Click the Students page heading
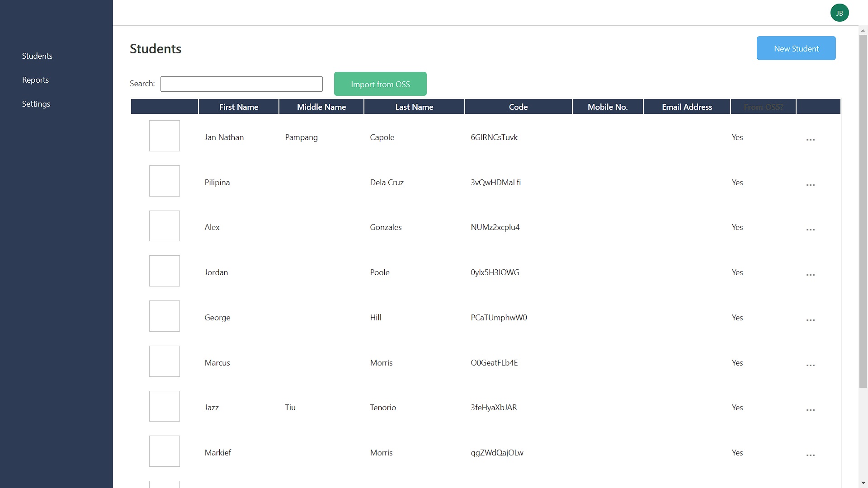 pyautogui.click(x=156, y=49)
